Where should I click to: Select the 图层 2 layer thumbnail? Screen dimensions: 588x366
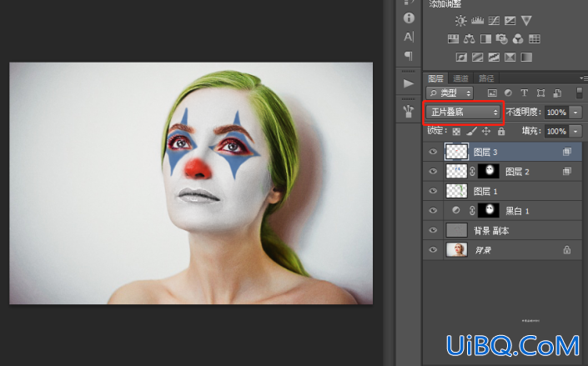click(456, 172)
